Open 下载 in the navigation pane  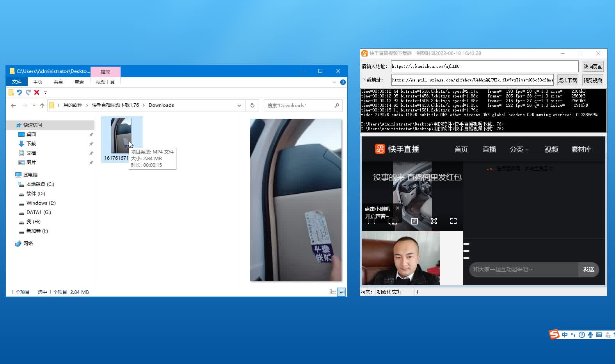[31, 144]
